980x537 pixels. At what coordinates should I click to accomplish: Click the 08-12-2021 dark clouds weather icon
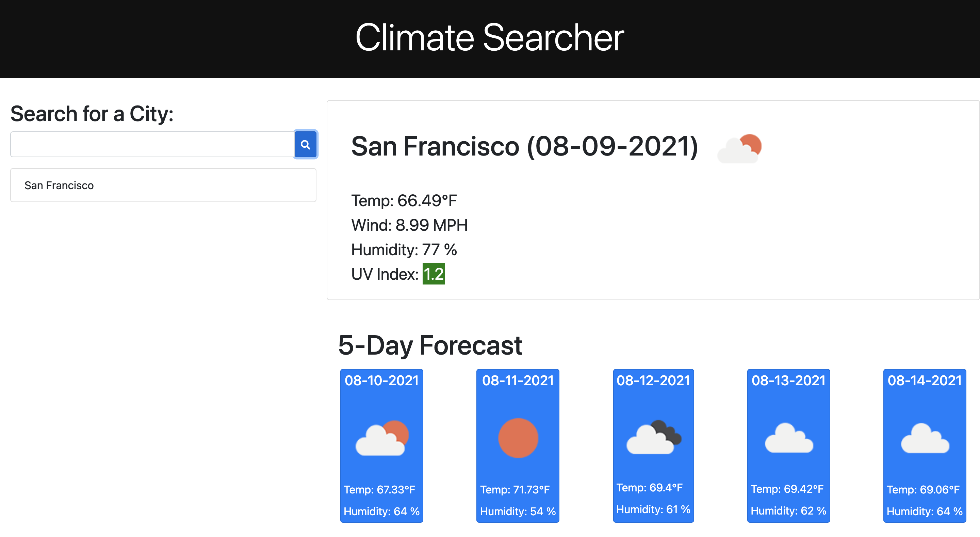pos(654,437)
